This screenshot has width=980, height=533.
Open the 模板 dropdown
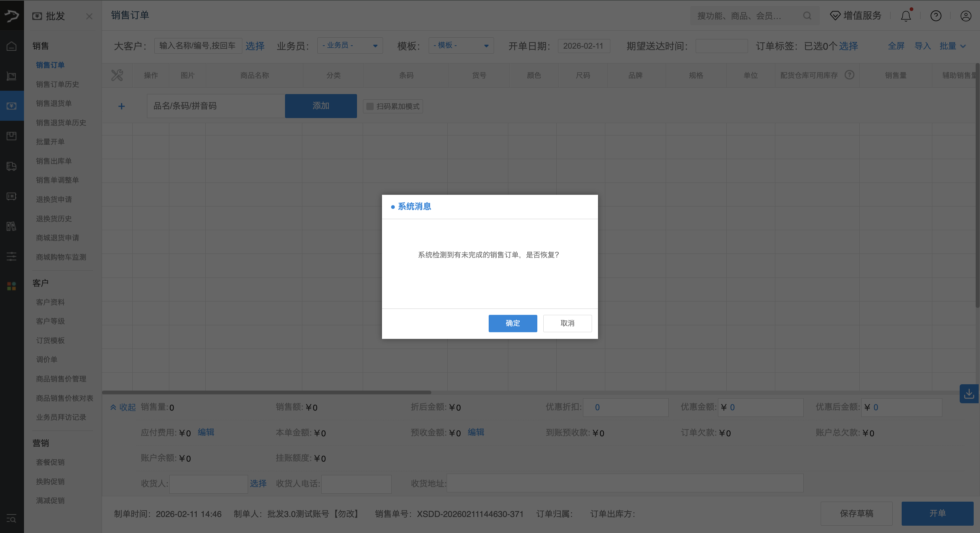[461, 46]
